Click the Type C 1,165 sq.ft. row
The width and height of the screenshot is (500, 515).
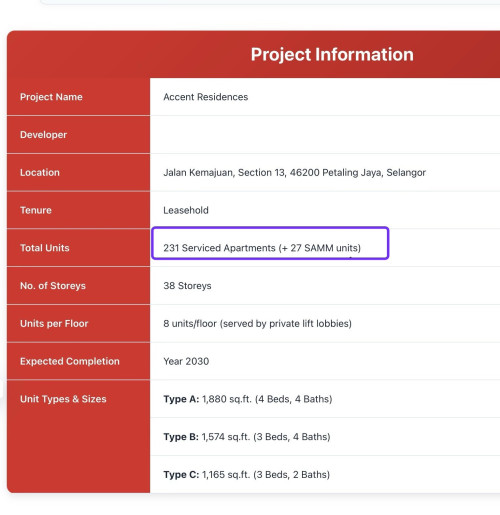click(x=325, y=474)
